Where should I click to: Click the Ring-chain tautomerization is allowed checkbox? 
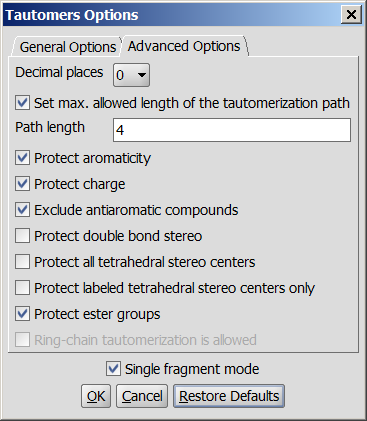tap(22, 340)
